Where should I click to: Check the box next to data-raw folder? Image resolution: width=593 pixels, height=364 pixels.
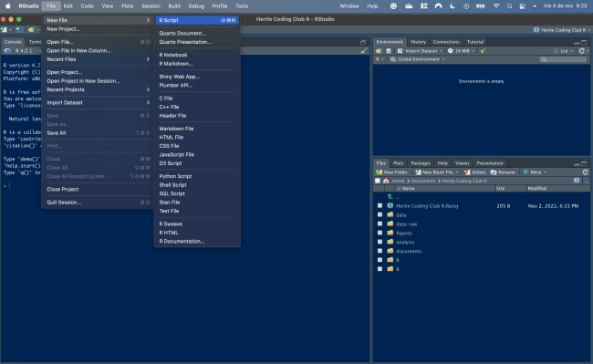(x=380, y=224)
